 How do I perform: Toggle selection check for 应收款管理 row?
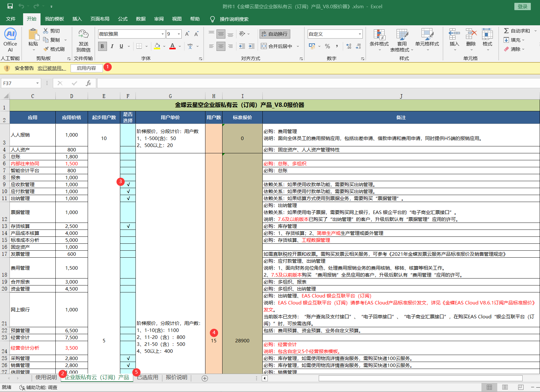point(128,184)
